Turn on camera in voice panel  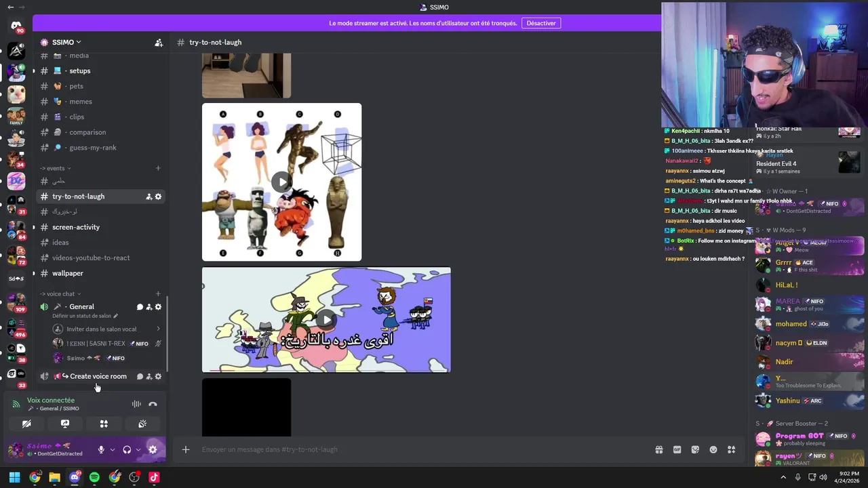pos(26,424)
